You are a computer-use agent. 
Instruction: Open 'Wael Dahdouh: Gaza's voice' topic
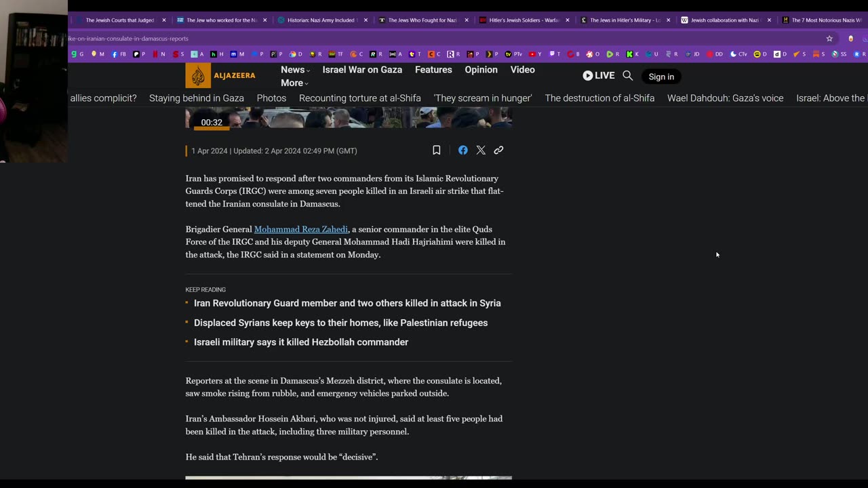[x=725, y=98]
